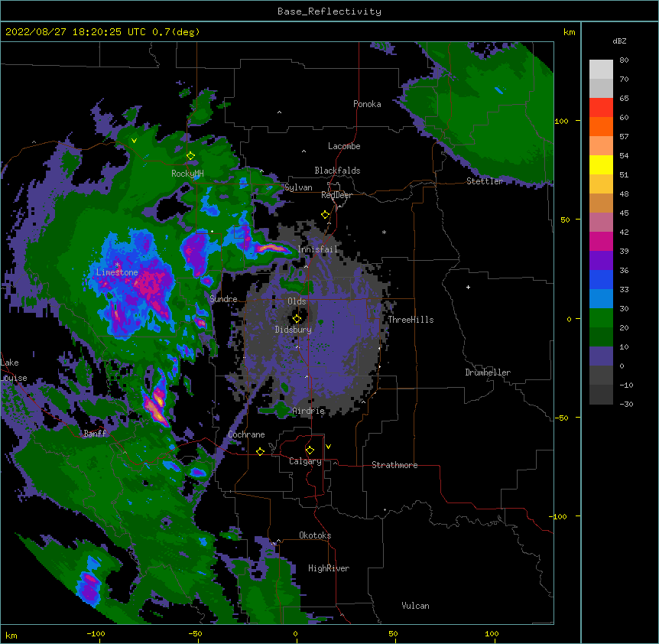Click the right axis -50 km tick label

[561, 418]
